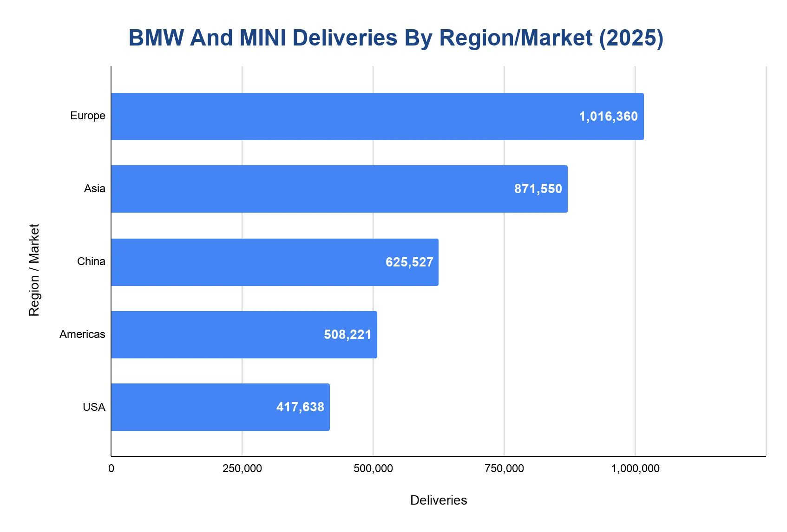Click the 'Region / Market' axis title

pyautogui.click(x=34, y=270)
